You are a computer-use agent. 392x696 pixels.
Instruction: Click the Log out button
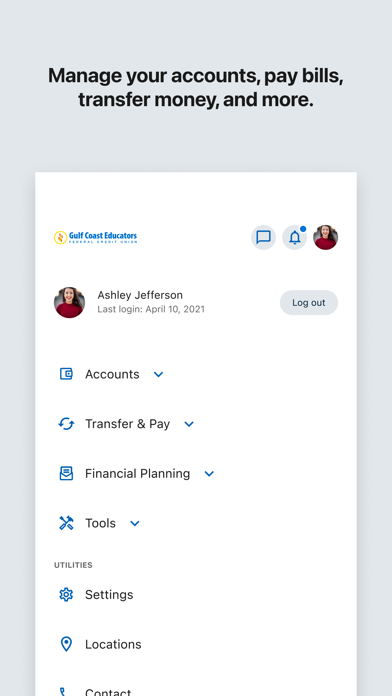coord(309,303)
